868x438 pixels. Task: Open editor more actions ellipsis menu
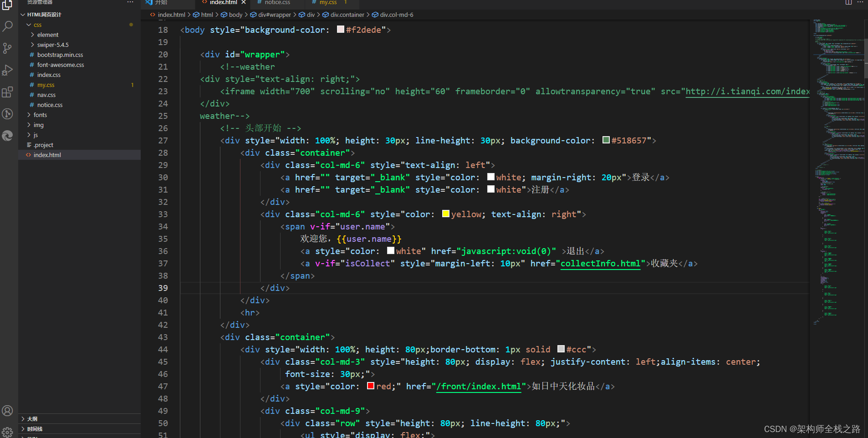[860, 2]
